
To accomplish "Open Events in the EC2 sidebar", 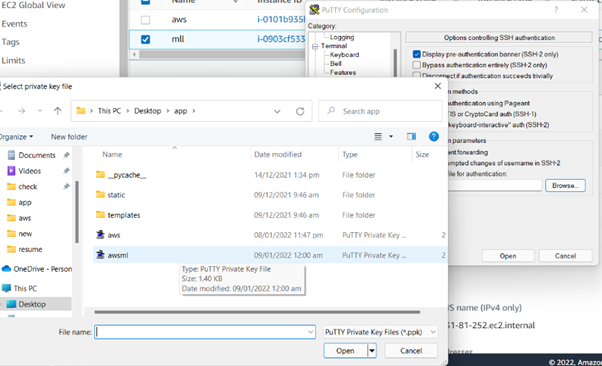I will tap(15, 24).
